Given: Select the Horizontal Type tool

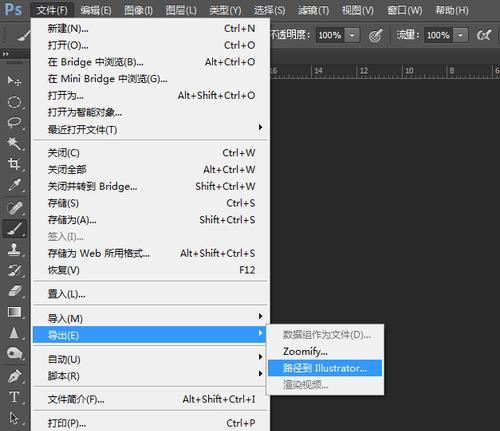Looking at the screenshot, I should click(x=14, y=397).
